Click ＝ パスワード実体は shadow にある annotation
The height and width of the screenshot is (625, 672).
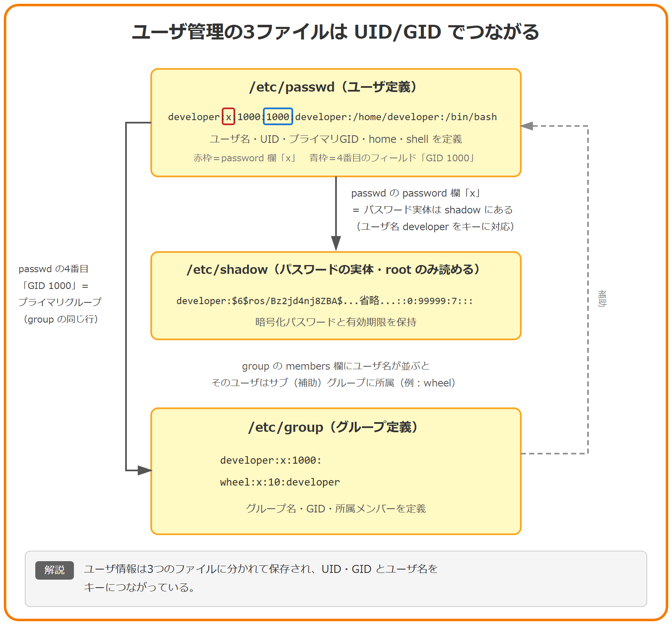[x=433, y=210]
